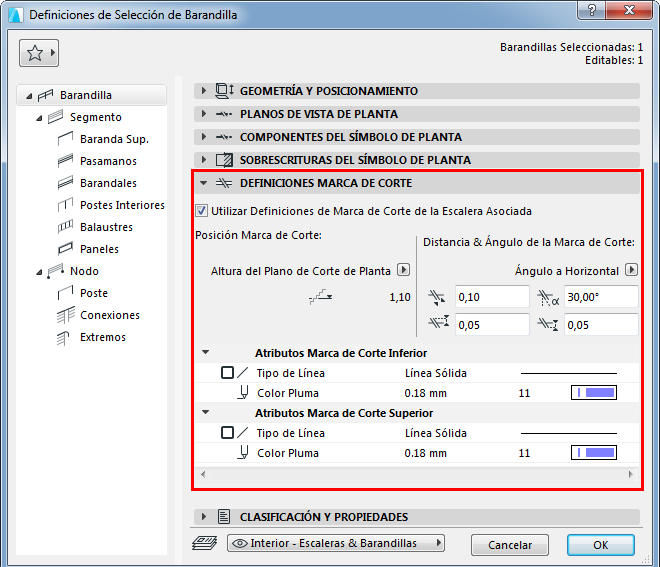Click the Cancelar button
This screenshot has width=660, height=567.
point(510,545)
